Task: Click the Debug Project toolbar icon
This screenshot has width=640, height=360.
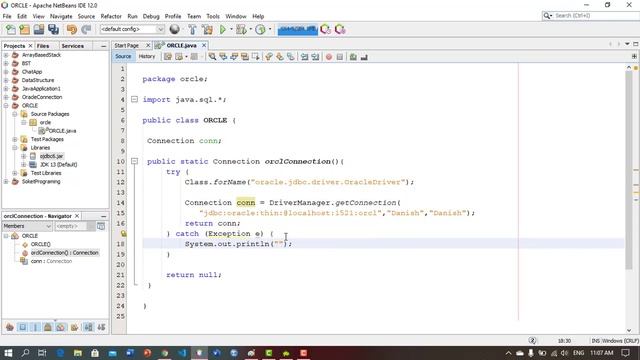Action: click(x=241, y=29)
